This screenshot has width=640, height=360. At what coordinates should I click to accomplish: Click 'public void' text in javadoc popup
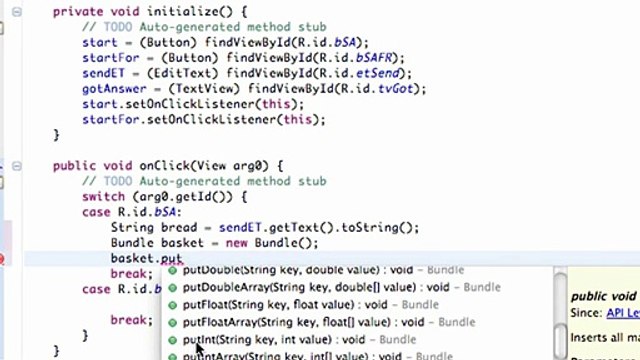pyautogui.click(x=603, y=296)
